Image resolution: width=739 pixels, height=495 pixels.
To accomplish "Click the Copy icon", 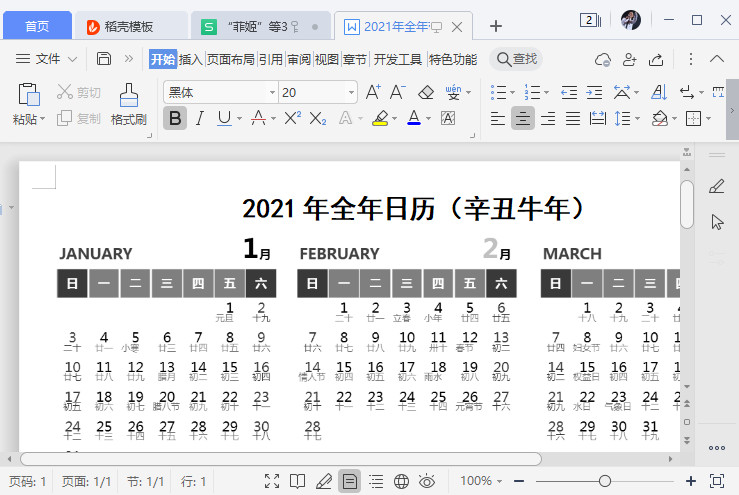I will tap(64, 118).
